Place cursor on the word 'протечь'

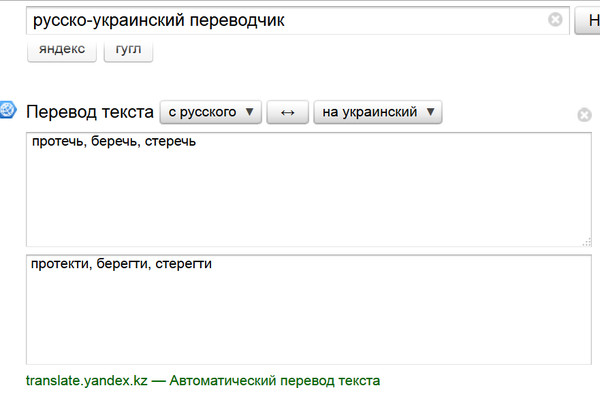pyautogui.click(x=56, y=143)
